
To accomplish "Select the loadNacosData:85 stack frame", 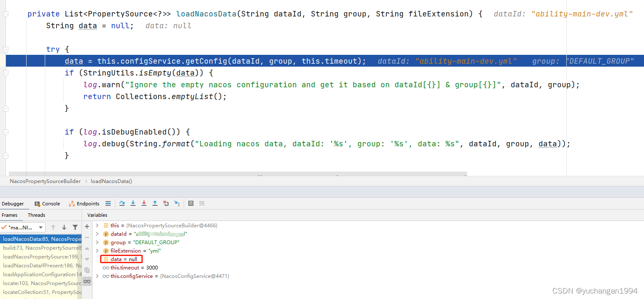I will coord(41,239).
